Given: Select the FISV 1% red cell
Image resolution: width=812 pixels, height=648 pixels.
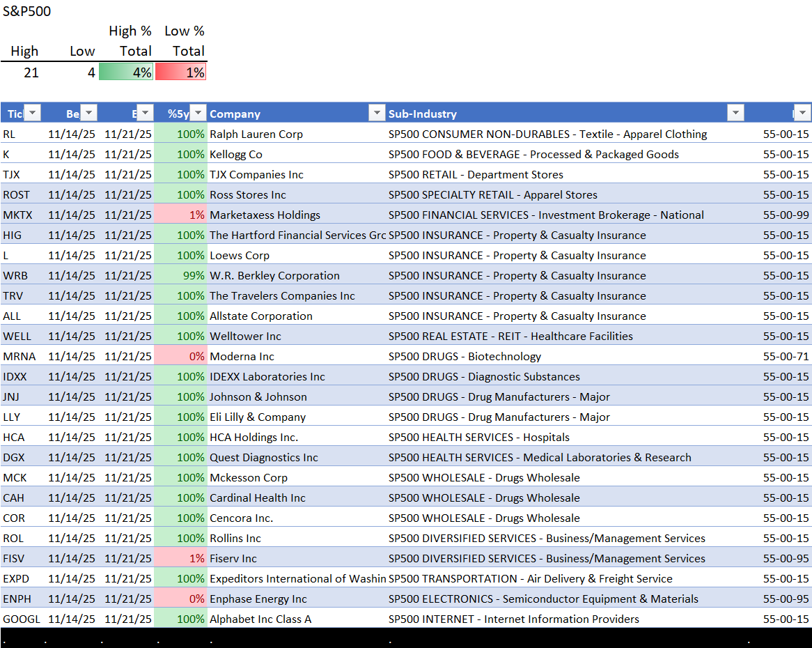Looking at the screenshot, I should click(181, 558).
